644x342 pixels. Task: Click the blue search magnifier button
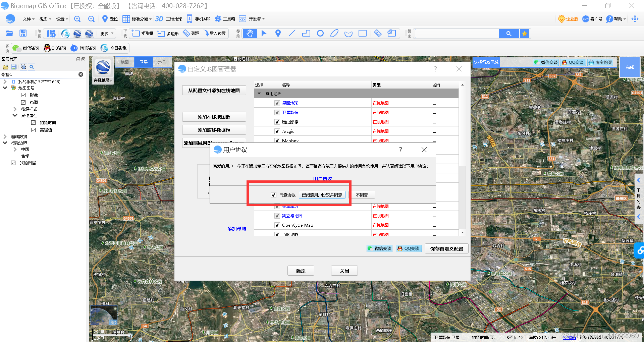(509, 34)
